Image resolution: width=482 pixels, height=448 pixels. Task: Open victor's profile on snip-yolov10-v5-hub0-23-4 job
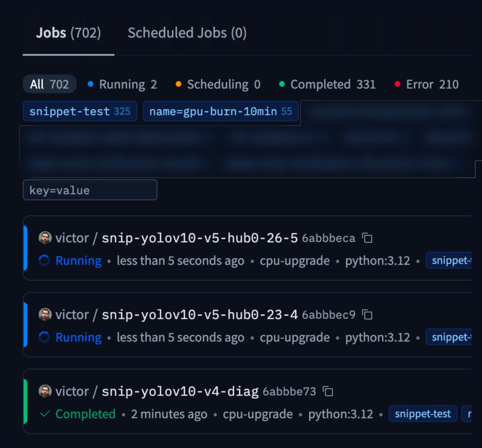[72, 315]
